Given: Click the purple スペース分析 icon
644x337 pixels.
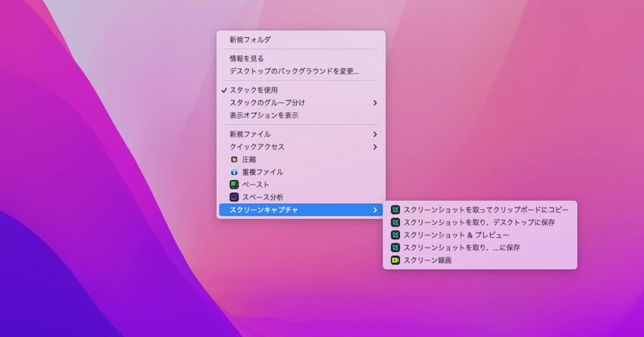Looking at the screenshot, I should (x=234, y=198).
